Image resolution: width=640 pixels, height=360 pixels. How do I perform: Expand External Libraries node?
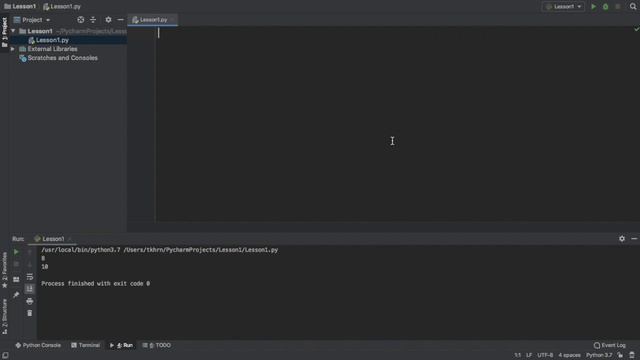pos(13,49)
